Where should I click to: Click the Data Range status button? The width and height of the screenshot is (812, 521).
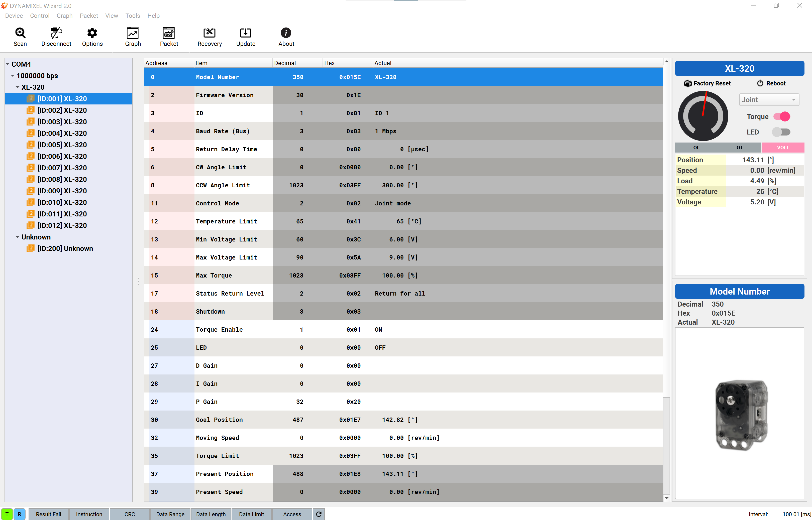170,514
